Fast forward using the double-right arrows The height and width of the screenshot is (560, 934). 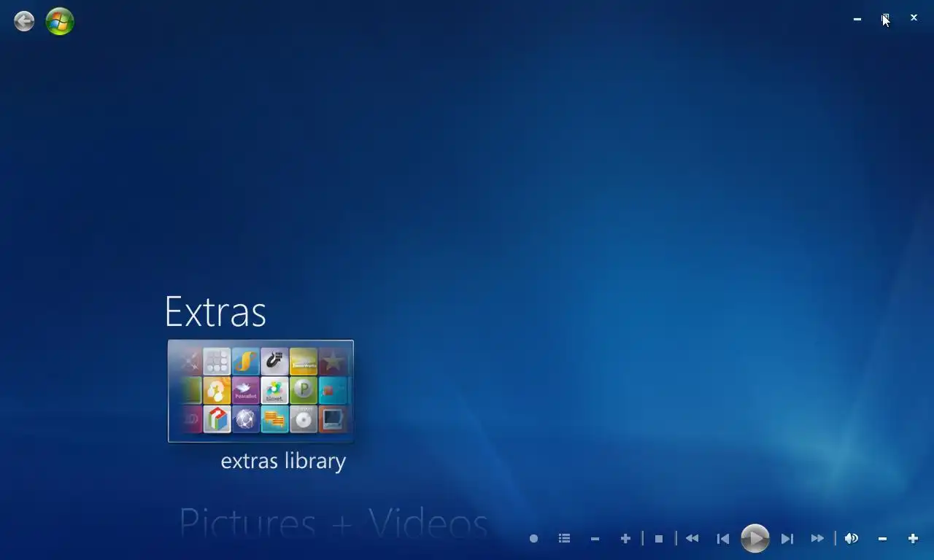tap(817, 539)
